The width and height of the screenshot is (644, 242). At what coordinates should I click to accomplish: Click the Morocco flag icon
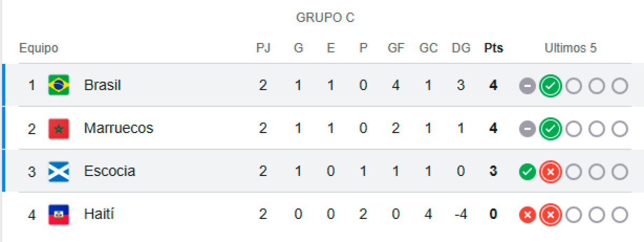(58, 128)
